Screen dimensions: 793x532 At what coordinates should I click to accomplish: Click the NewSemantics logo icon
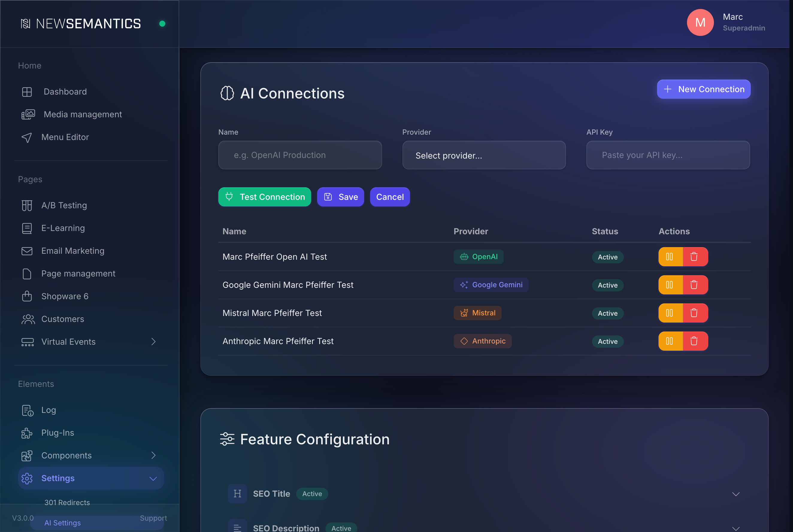pos(25,24)
